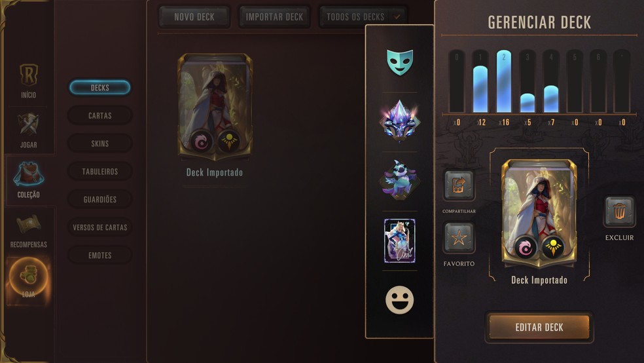The image size is (644, 363).
Task: Open the Início home icon
Action: pos(29,75)
